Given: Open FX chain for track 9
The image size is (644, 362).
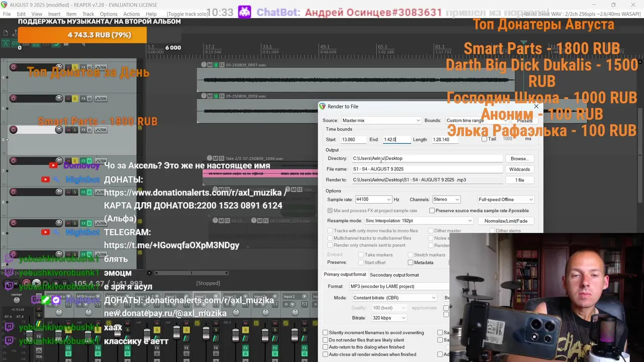Looking at the screenshot, I should [x=84, y=223].
